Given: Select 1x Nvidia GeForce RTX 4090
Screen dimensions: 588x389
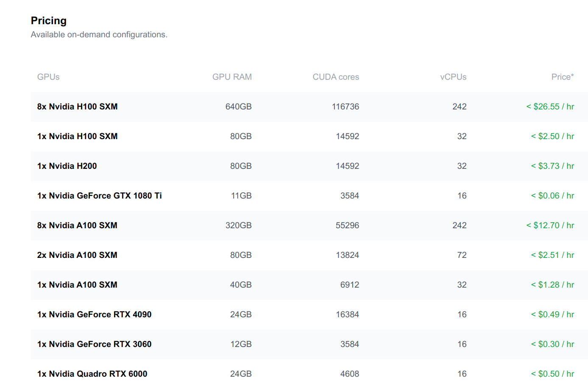Looking at the screenshot, I should coord(95,314).
